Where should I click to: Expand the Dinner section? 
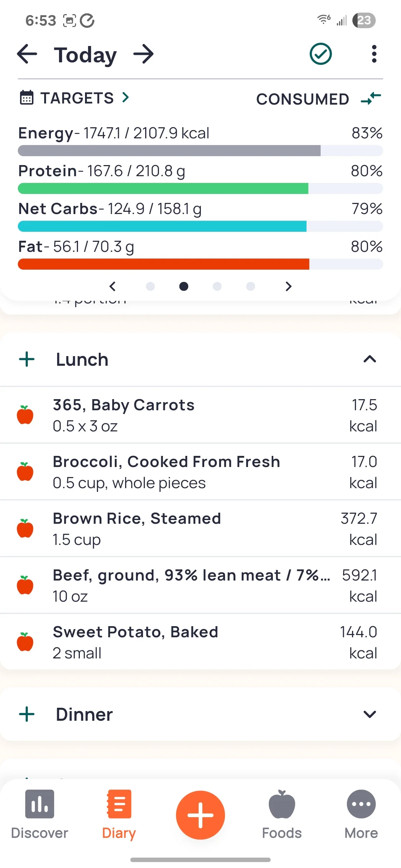(369, 714)
